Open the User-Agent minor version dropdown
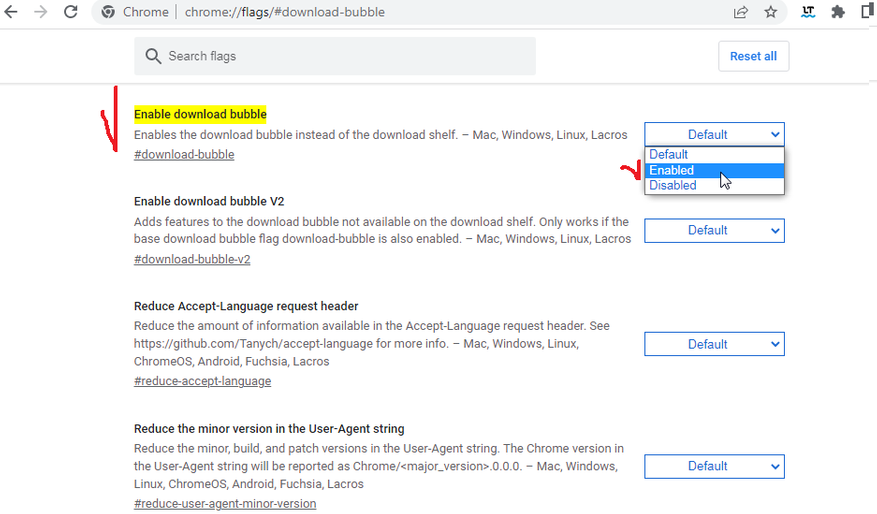877x514 pixels. (714, 466)
